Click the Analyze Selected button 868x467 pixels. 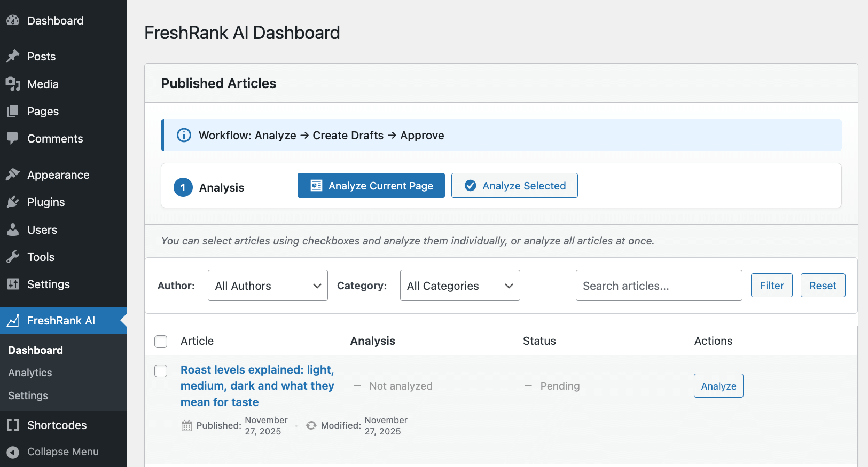pyautogui.click(x=514, y=186)
